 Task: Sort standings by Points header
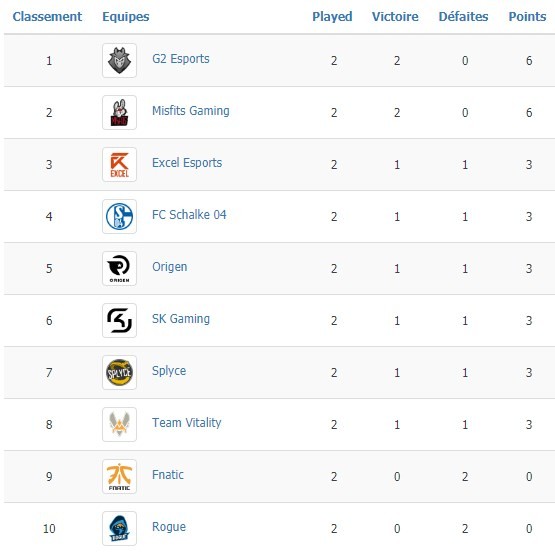click(527, 17)
